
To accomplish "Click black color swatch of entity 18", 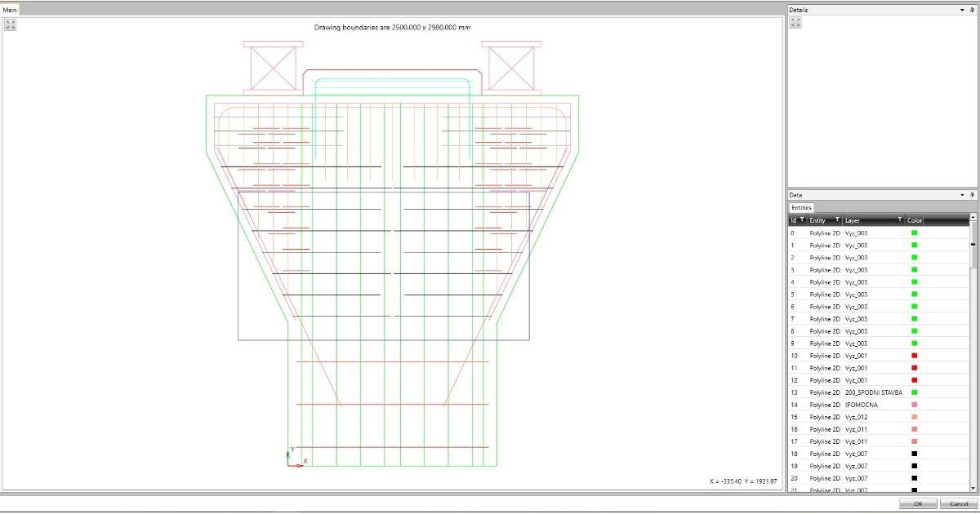I will point(914,454).
